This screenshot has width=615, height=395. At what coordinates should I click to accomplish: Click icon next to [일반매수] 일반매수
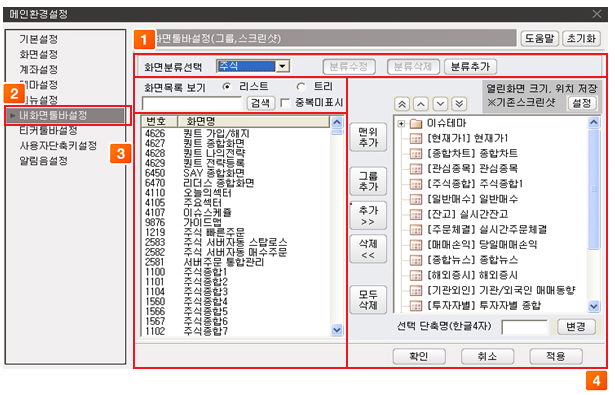[x=415, y=200]
